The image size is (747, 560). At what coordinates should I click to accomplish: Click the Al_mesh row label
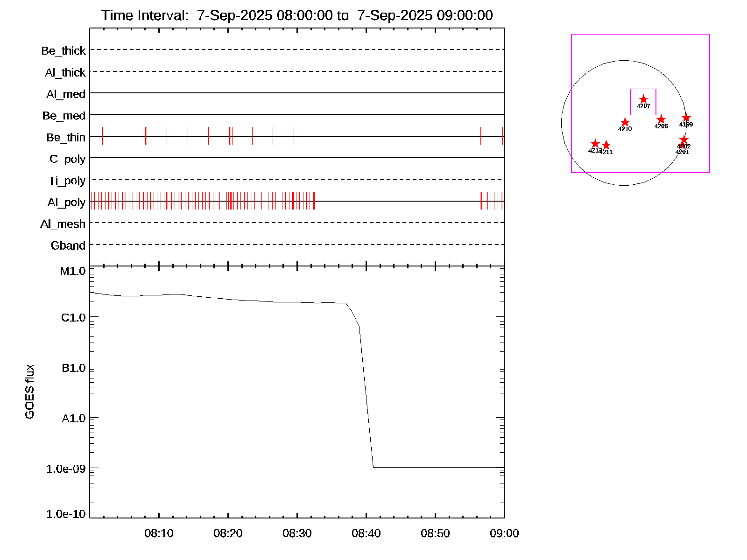click(x=63, y=224)
